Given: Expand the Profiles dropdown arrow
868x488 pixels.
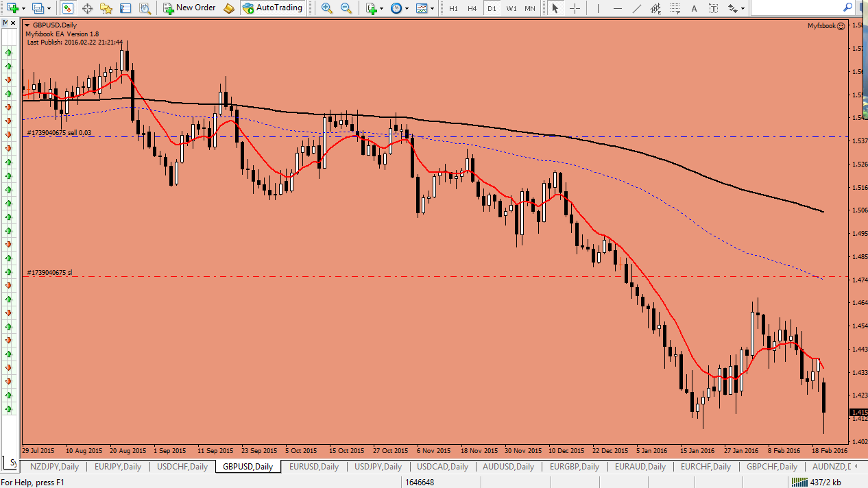Looking at the screenshot, I should [x=49, y=8].
